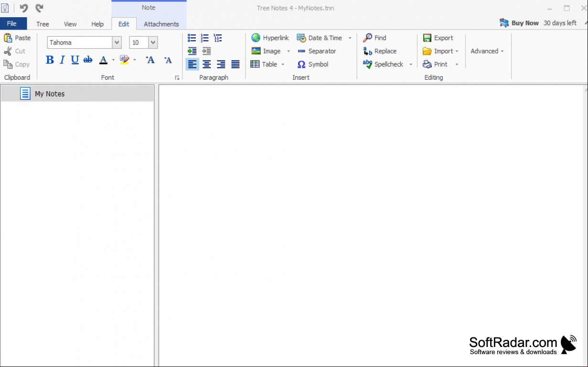Image resolution: width=588 pixels, height=367 pixels.
Task: Expand the font color dropdown arrow
Action: (x=113, y=60)
